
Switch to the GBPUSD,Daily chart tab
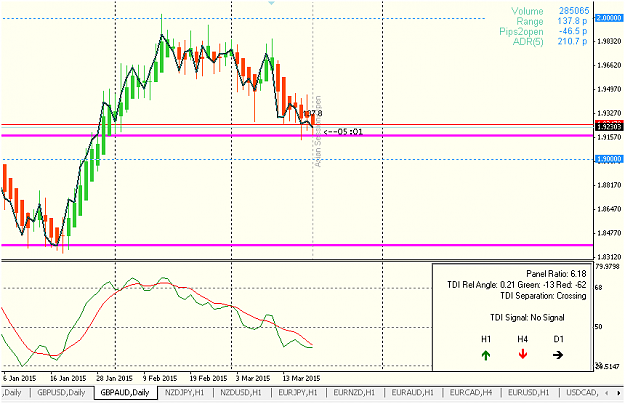click(61, 393)
